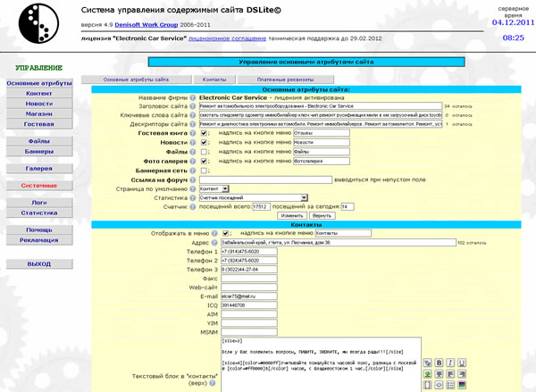Click the Заголовок сайта input field
The height and width of the screenshot is (392, 536).
click(x=321, y=106)
